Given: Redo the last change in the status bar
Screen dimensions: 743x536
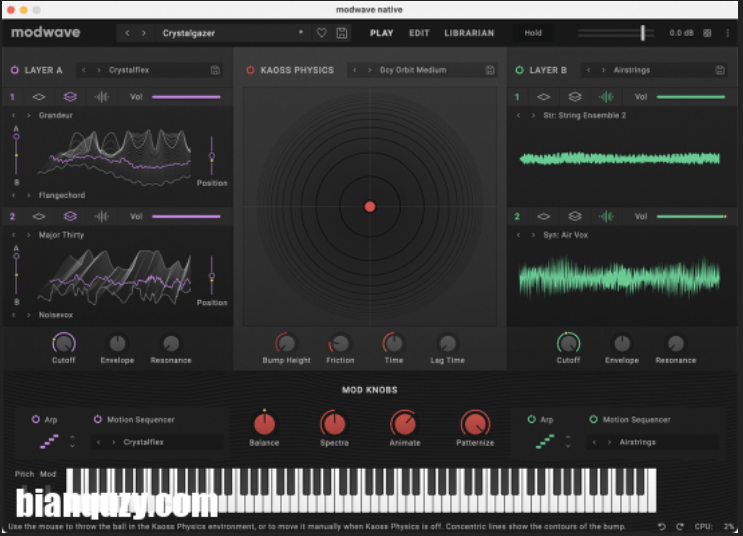Looking at the screenshot, I should tap(680, 527).
